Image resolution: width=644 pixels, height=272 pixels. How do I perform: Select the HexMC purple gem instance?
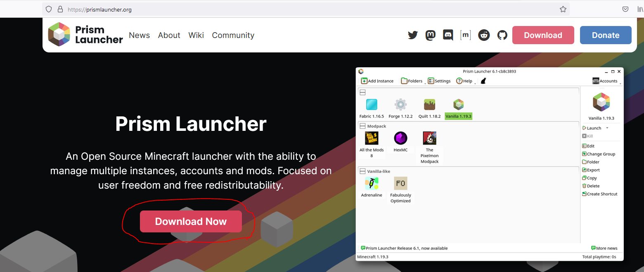tap(400, 138)
